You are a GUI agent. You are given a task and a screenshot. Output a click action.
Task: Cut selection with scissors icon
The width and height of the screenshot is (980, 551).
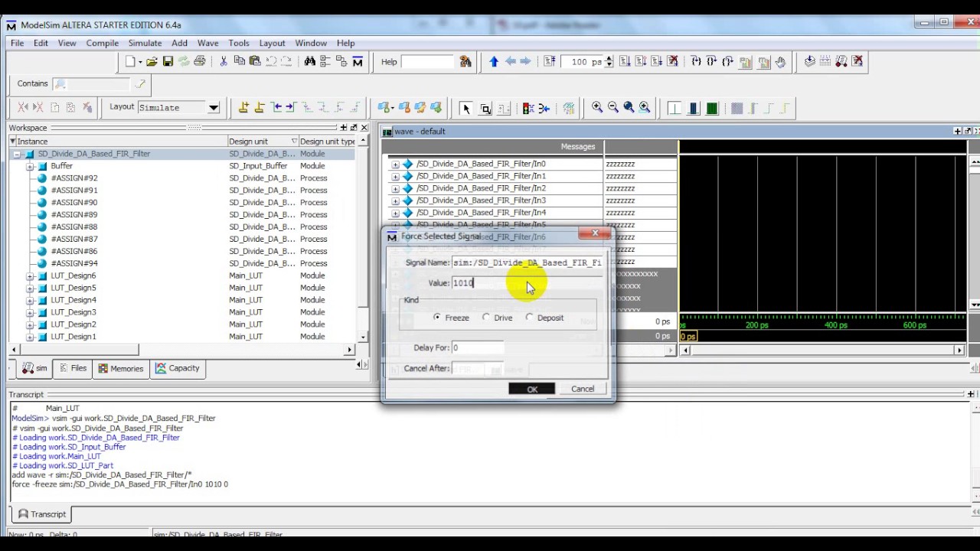[224, 62]
